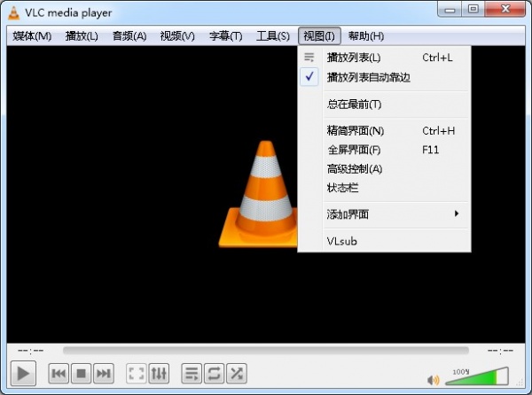Start playback with the Play button
The height and width of the screenshot is (395, 532).
[23, 374]
